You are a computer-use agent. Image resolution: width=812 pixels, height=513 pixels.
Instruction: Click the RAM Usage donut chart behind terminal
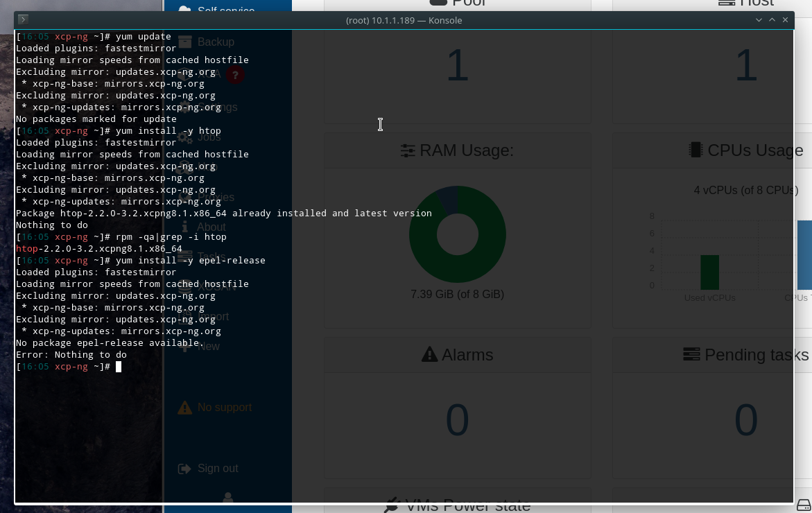[457, 234]
